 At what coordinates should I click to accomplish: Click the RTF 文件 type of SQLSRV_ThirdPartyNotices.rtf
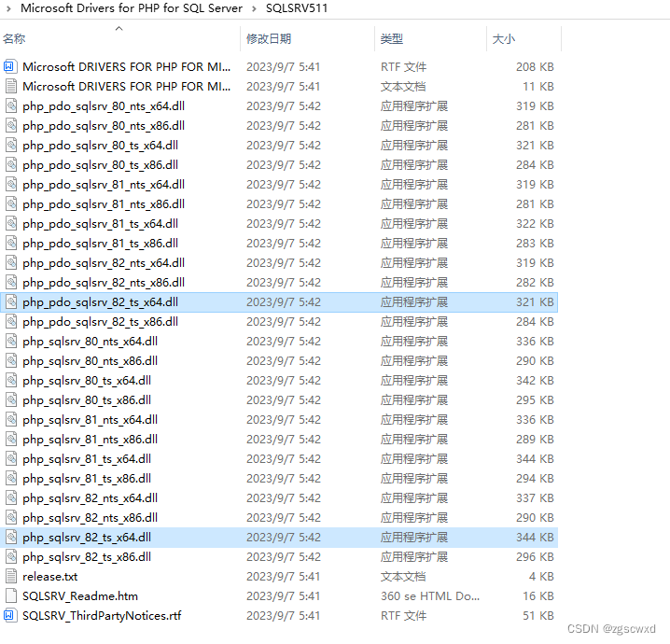403,616
